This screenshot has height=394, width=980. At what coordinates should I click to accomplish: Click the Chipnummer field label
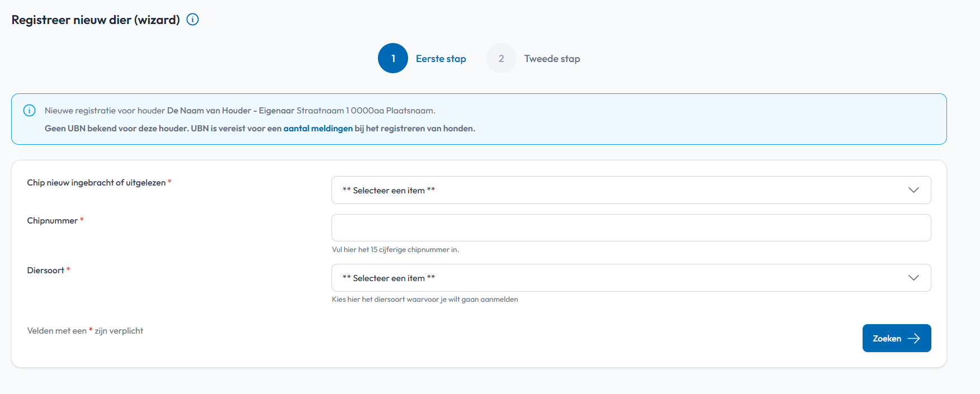[x=53, y=221]
